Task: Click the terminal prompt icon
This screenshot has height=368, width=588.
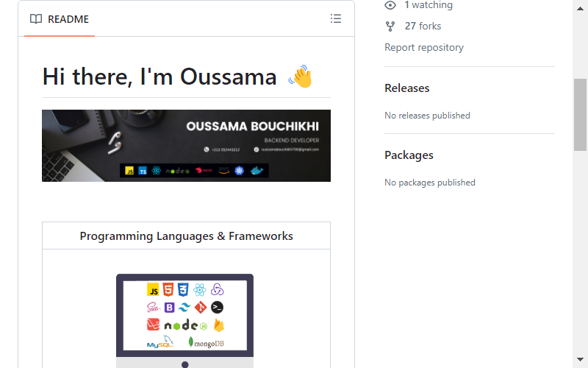Action: click(217, 308)
